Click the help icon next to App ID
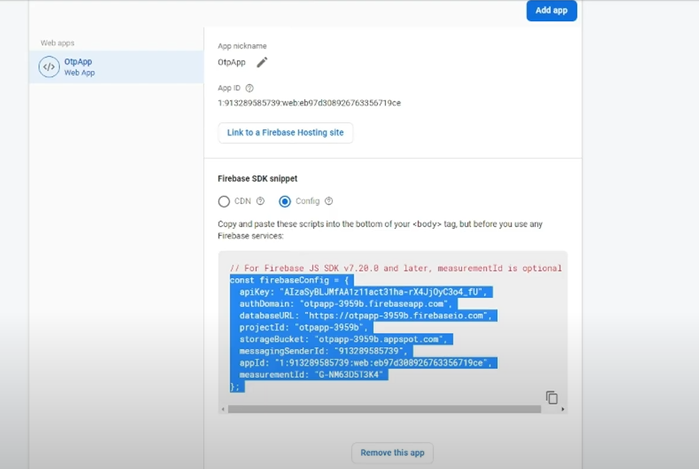 click(249, 87)
